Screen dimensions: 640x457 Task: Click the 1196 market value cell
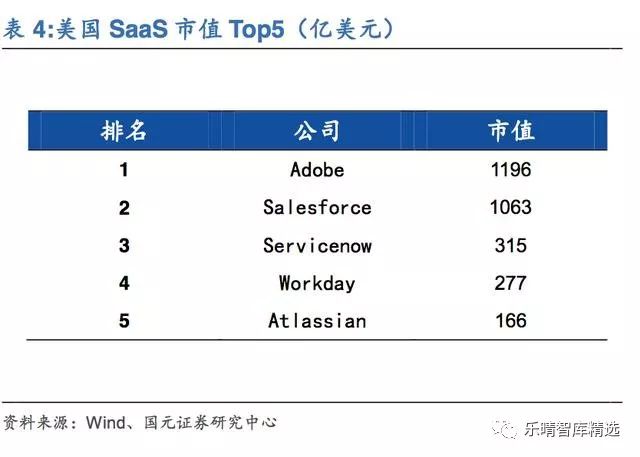[511, 169]
